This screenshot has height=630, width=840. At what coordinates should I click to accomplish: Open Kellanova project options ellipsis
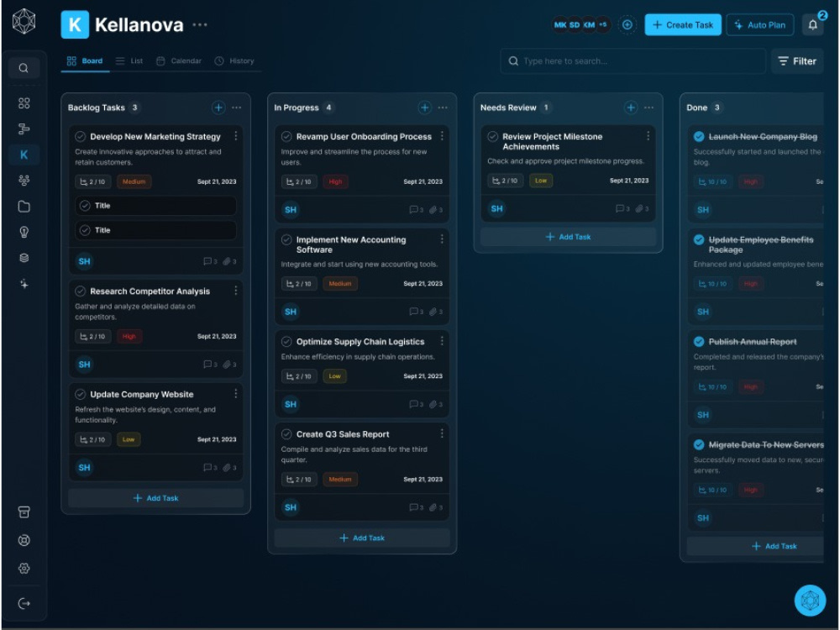(x=200, y=24)
